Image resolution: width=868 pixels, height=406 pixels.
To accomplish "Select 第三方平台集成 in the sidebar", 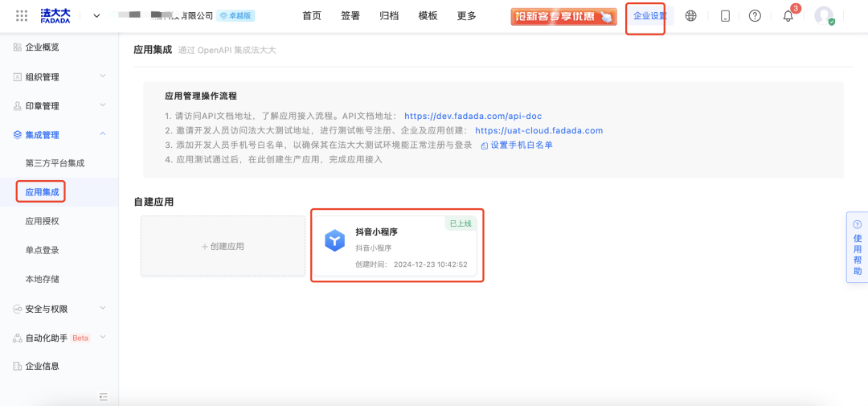I will pyautogui.click(x=55, y=163).
